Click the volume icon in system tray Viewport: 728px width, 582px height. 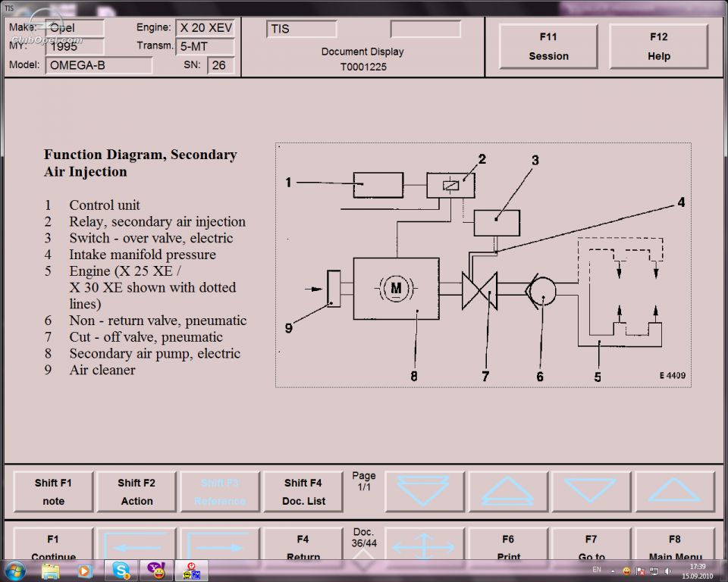[667, 571]
